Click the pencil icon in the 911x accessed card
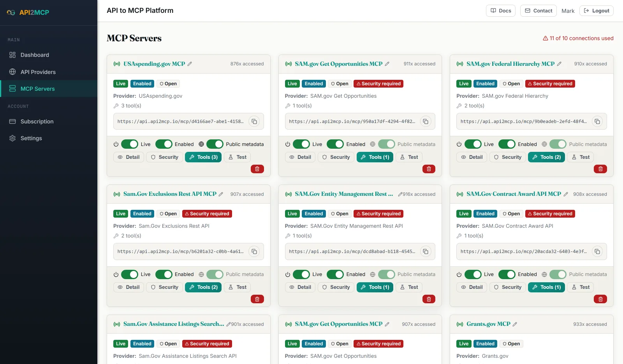This screenshot has height=364, width=623. (387, 64)
